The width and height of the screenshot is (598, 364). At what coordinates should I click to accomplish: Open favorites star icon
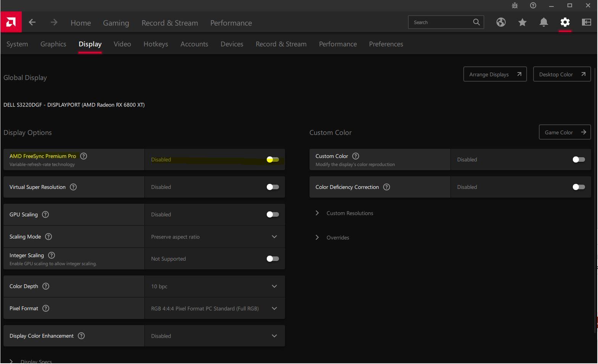click(x=522, y=22)
